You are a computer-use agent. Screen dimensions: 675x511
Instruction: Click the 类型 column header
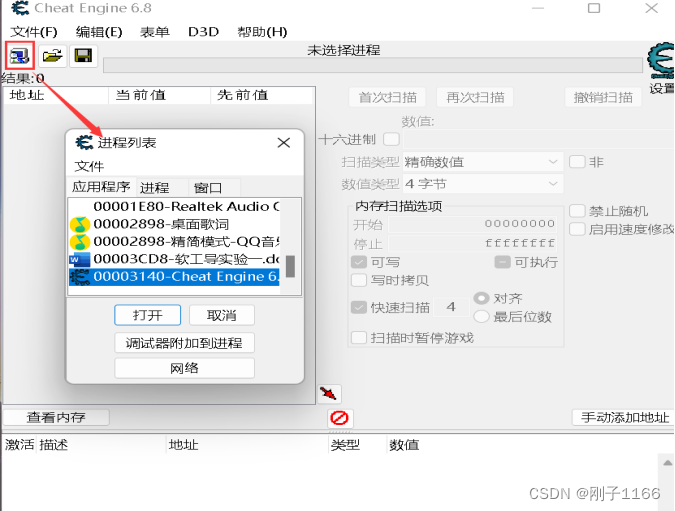(x=357, y=445)
